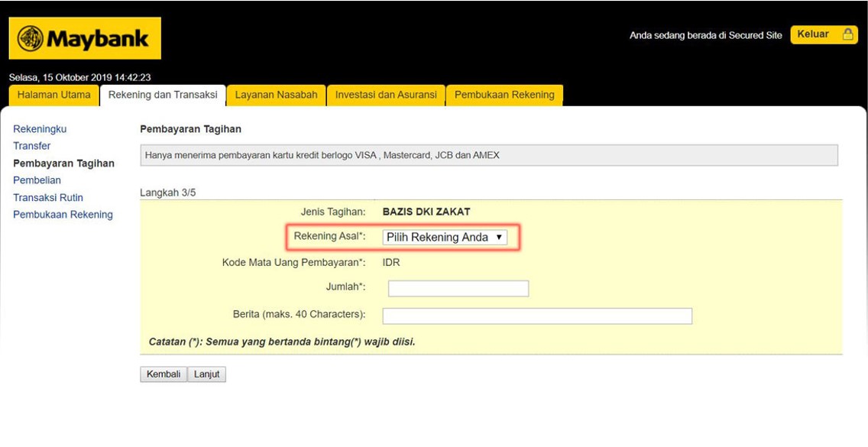
Task: Click the Jumlah label
Action: pyautogui.click(x=346, y=287)
